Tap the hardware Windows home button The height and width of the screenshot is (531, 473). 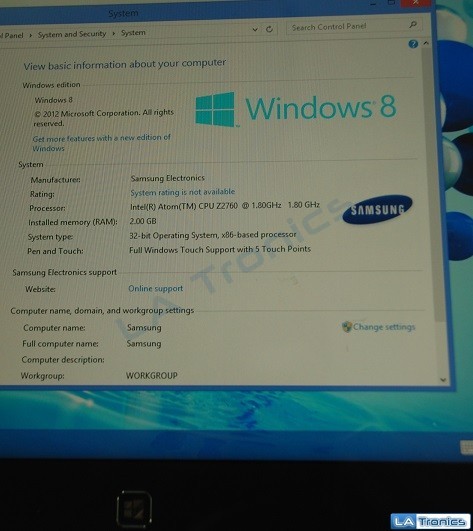(x=134, y=509)
